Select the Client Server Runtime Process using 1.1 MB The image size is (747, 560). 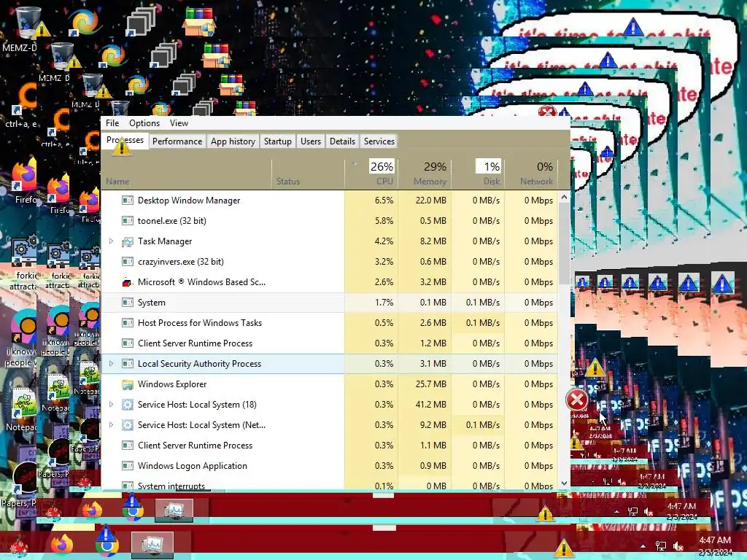click(329, 446)
